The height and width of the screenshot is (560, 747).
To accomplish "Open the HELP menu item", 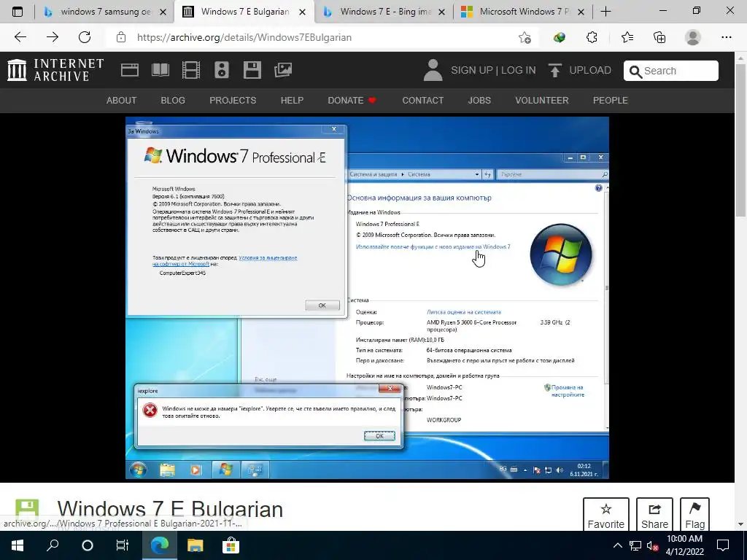I will [x=292, y=101].
